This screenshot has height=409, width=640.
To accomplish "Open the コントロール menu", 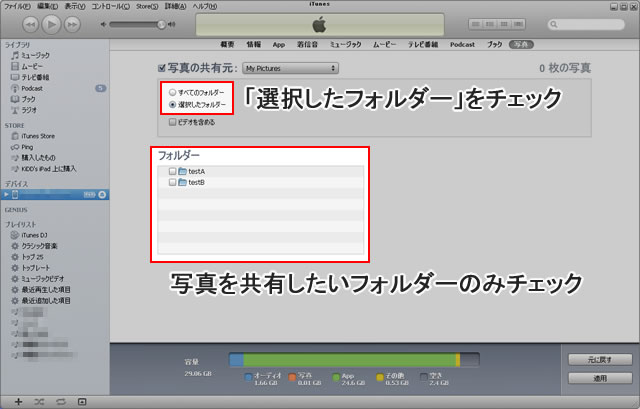I will pyautogui.click(x=110, y=7).
